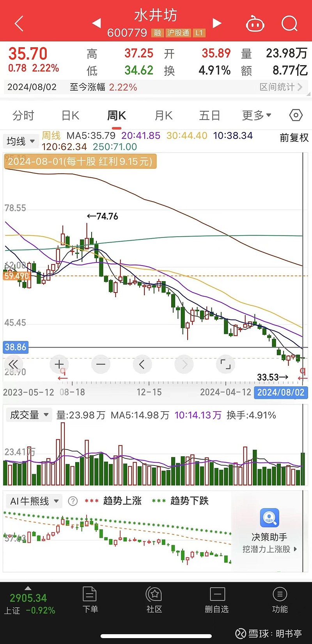Viewport: 312px width, 644px height.
Task: Open the 功能 functions menu icon
Action: pyautogui.click(x=280, y=594)
